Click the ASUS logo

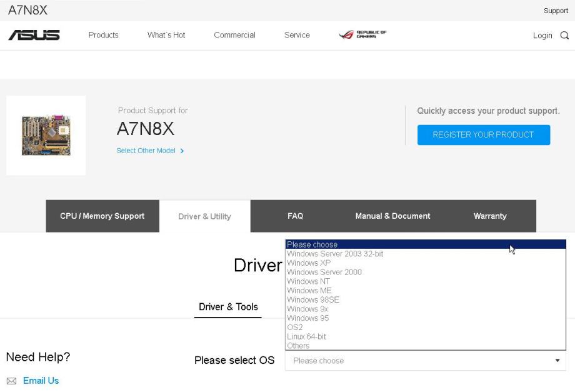(34, 35)
